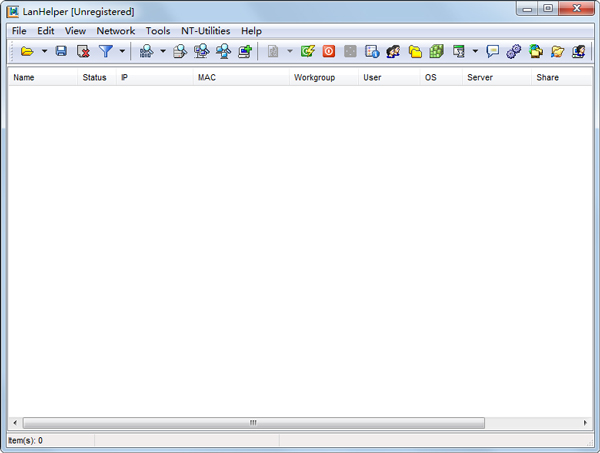Click the red shutdown power icon
Viewport: 600px width, 453px height.
[x=328, y=51]
